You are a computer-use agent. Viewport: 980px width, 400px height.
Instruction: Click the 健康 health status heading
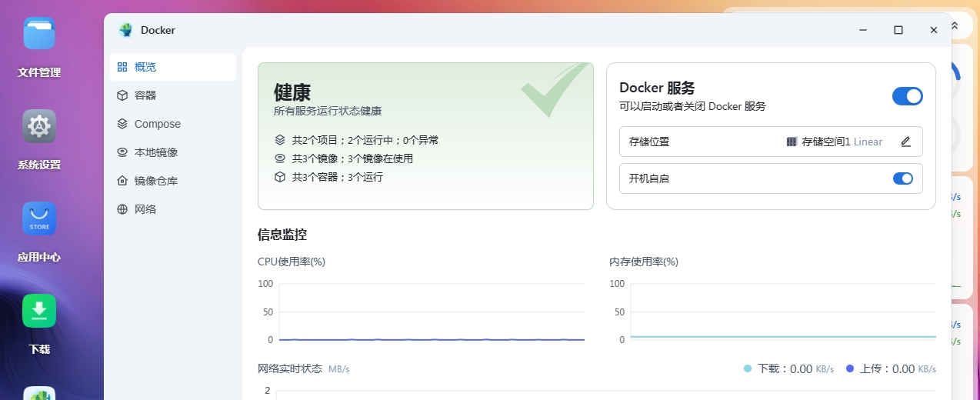click(292, 92)
